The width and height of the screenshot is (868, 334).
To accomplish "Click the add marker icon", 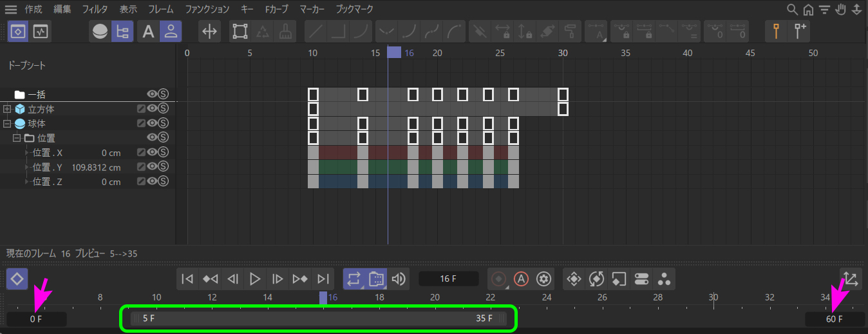I will click(x=800, y=32).
